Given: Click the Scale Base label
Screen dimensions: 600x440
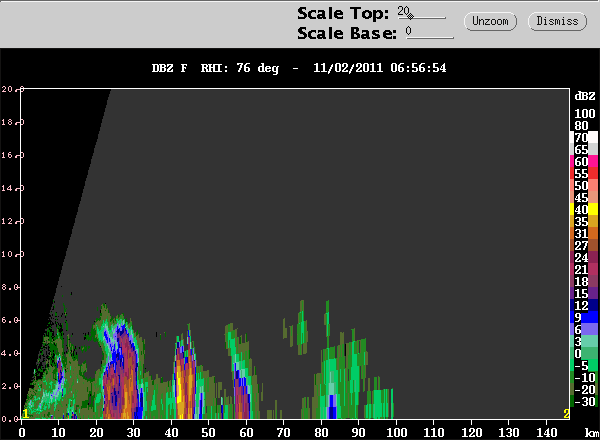Looking at the screenshot, I should 347,33.
